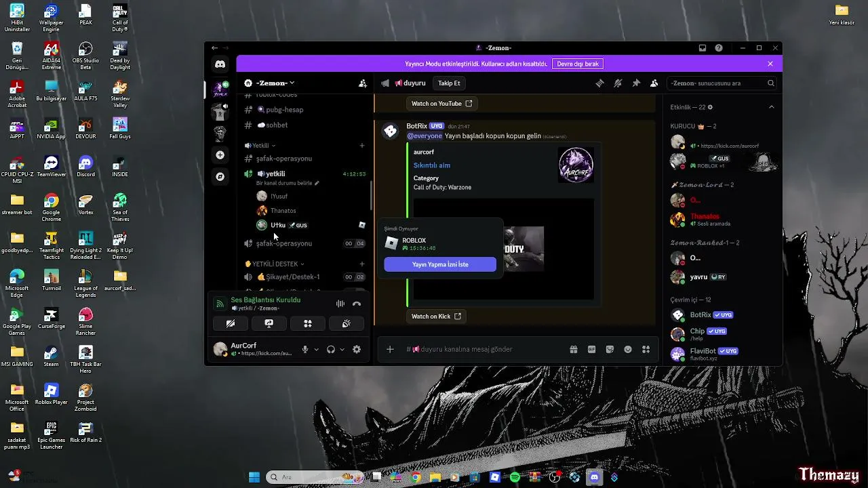Open the apps icon in message bar
This screenshot has width=868, height=488.
tap(646, 350)
